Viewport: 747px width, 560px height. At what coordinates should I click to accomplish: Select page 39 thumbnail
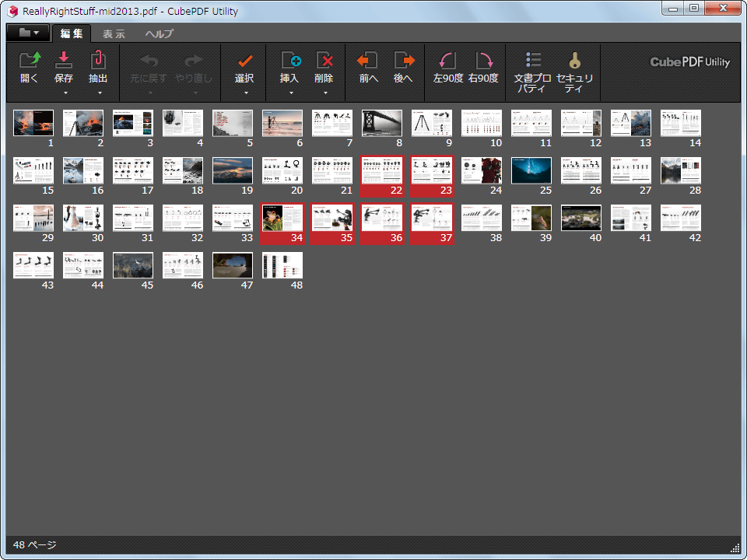pyautogui.click(x=531, y=218)
